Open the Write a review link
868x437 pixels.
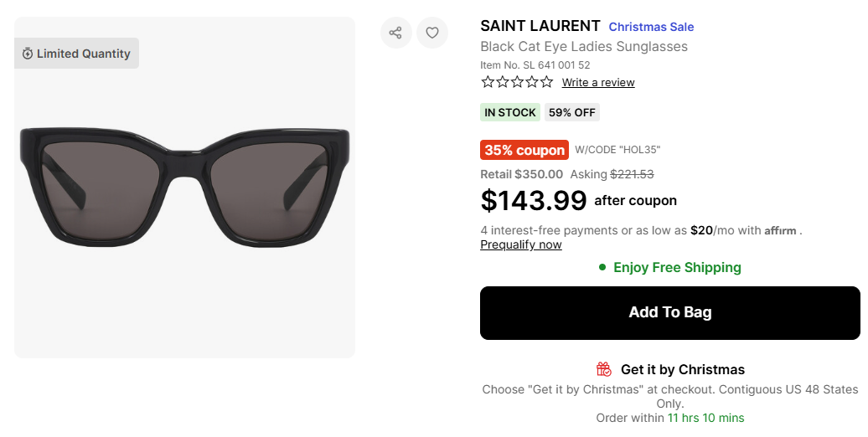click(x=598, y=82)
